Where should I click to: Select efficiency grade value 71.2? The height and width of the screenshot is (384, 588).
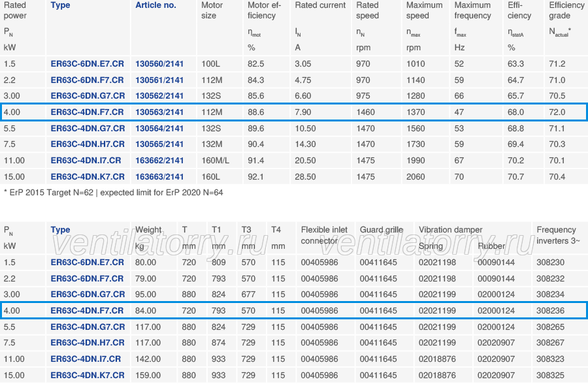point(557,64)
